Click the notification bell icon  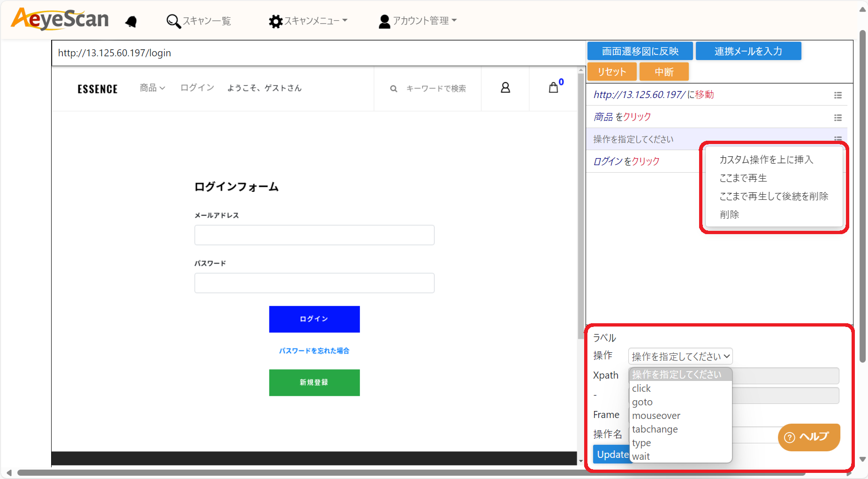[131, 21]
